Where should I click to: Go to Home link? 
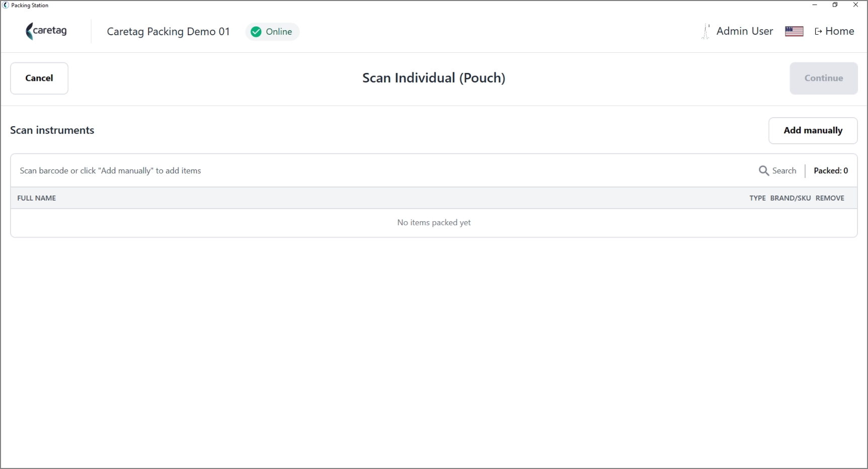[x=834, y=31]
